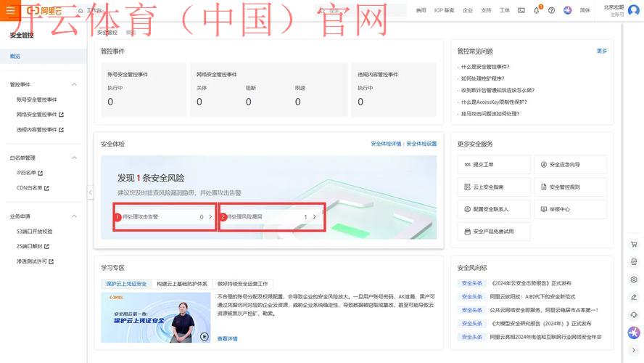Collapse the 白名单管理 sidebar group
This screenshot has height=363, width=644.
[75, 158]
